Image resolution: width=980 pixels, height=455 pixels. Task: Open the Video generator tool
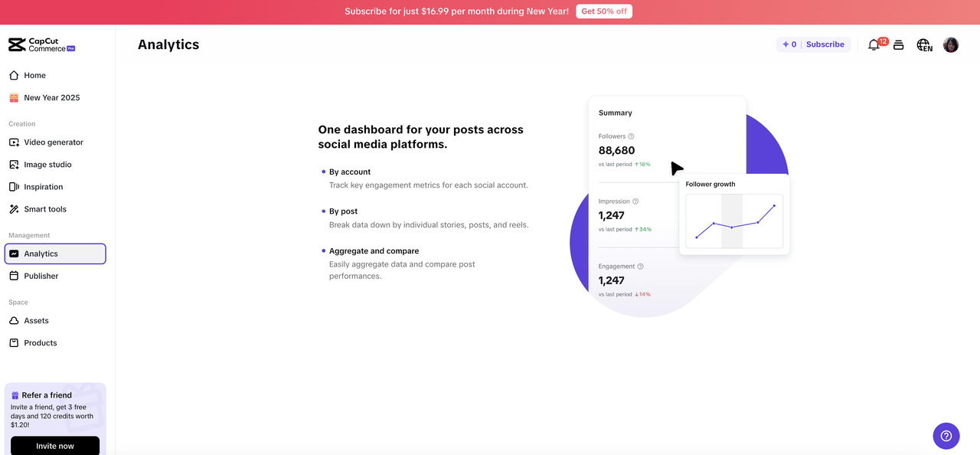click(55, 142)
